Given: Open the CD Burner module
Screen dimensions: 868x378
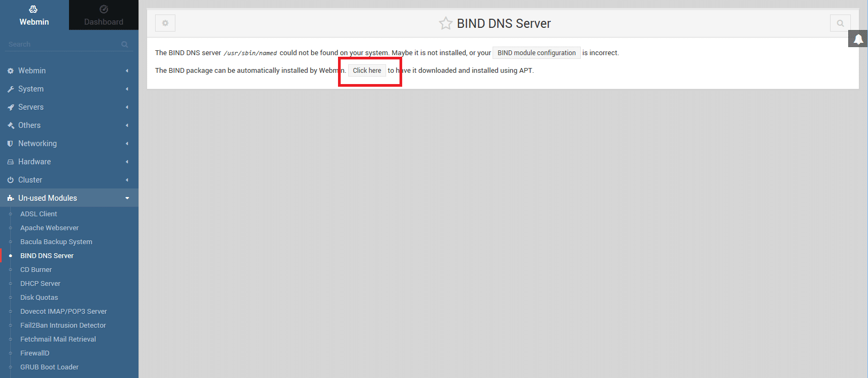Looking at the screenshot, I should click(x=36, y=270).
